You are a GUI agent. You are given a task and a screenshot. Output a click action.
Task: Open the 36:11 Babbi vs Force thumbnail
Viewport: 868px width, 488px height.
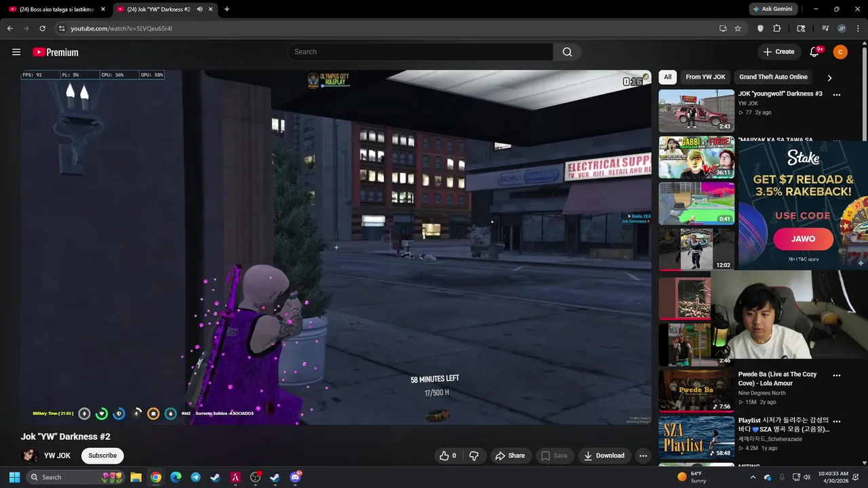point(696,157)
